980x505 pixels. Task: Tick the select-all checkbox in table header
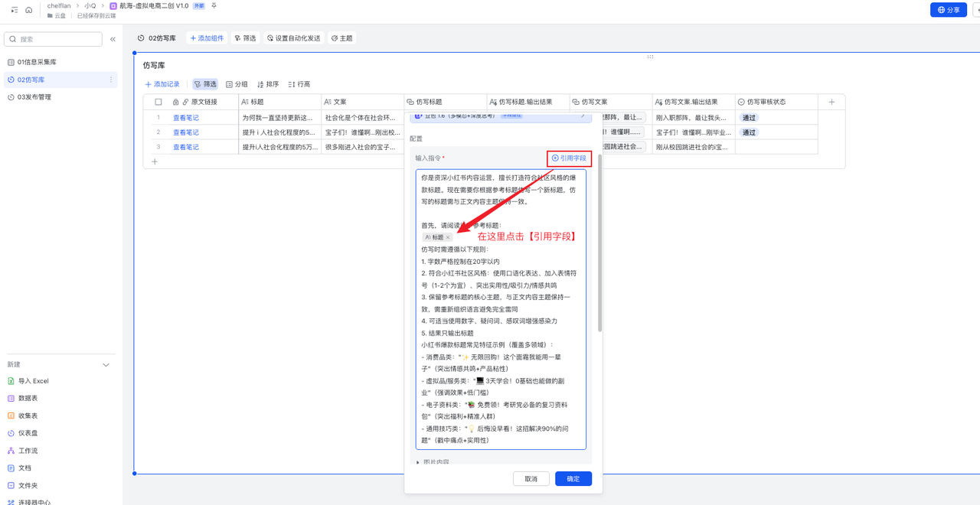158,102
